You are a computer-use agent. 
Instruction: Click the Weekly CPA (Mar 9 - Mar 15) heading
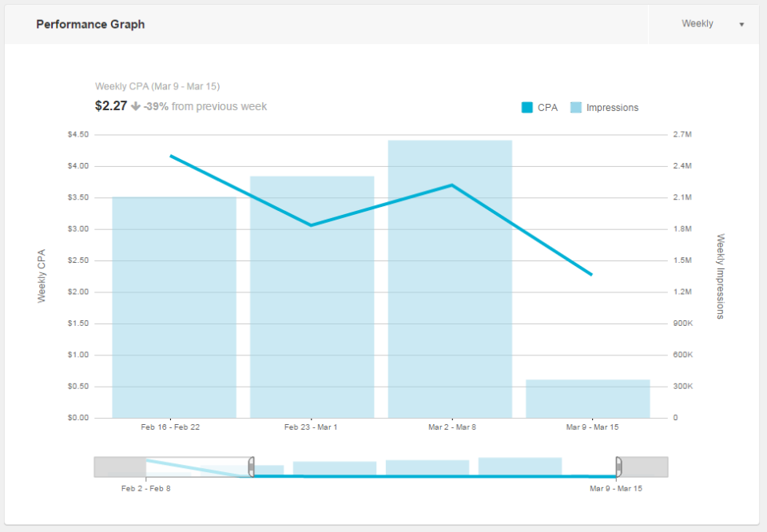157,86
